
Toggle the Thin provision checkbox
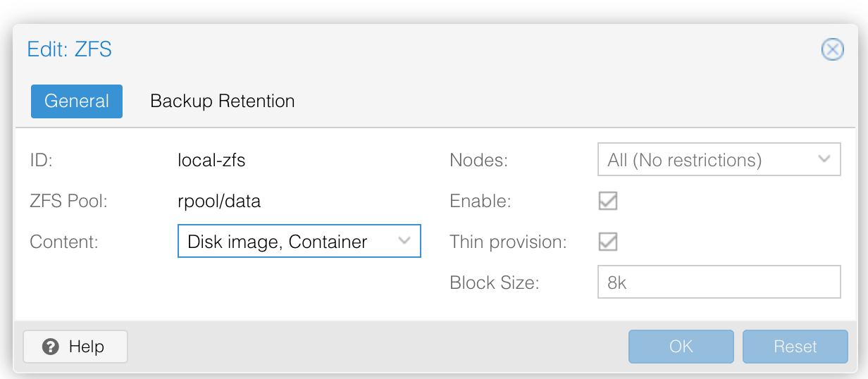[607, 242]
